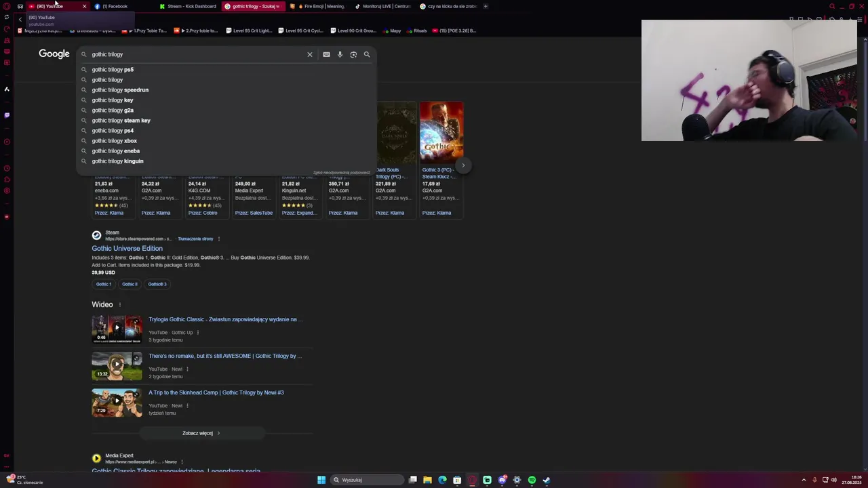Launch Microsoft Edge from taskbar
The height and width of the screenshot is (488, 868).
click(x=442, y=480)
